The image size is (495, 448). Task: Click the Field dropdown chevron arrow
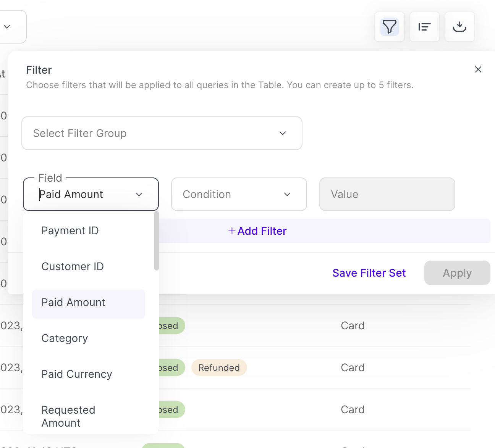tap(139, 194)
